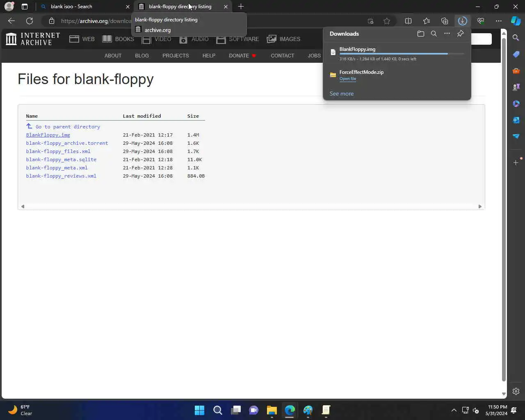Image resolution: width=525 pixels, height=420 pixels.
Task: Add page to favorites star icon
Action: tap(387, 21)
